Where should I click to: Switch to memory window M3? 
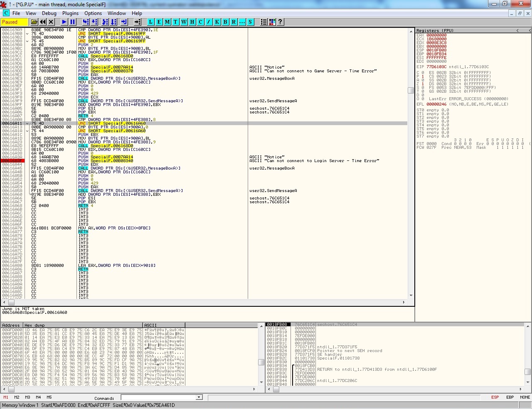[x=27, y=397]
